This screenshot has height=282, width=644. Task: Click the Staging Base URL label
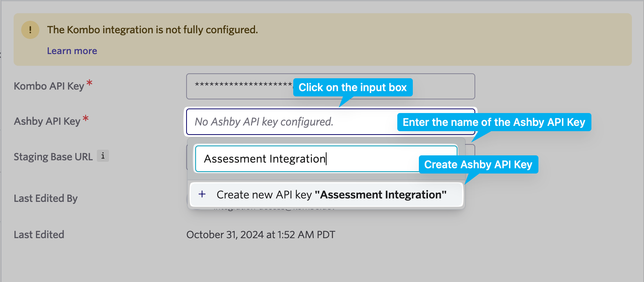pyautogui.click(x=53, y=157)
